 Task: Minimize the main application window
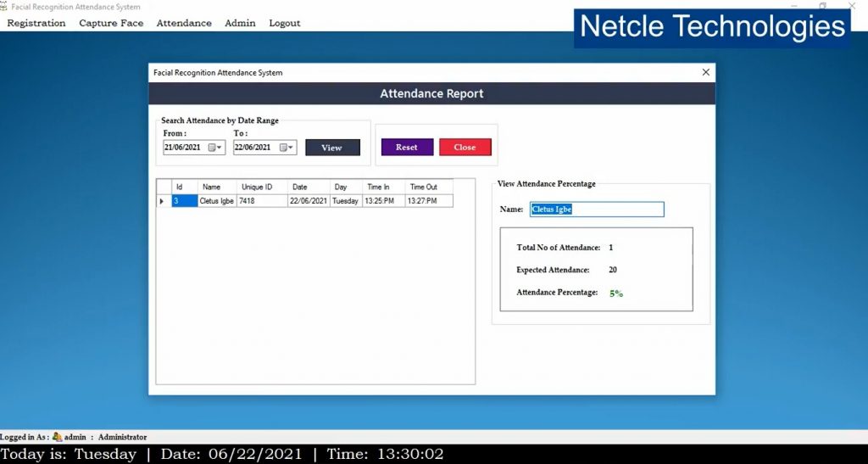793,6
